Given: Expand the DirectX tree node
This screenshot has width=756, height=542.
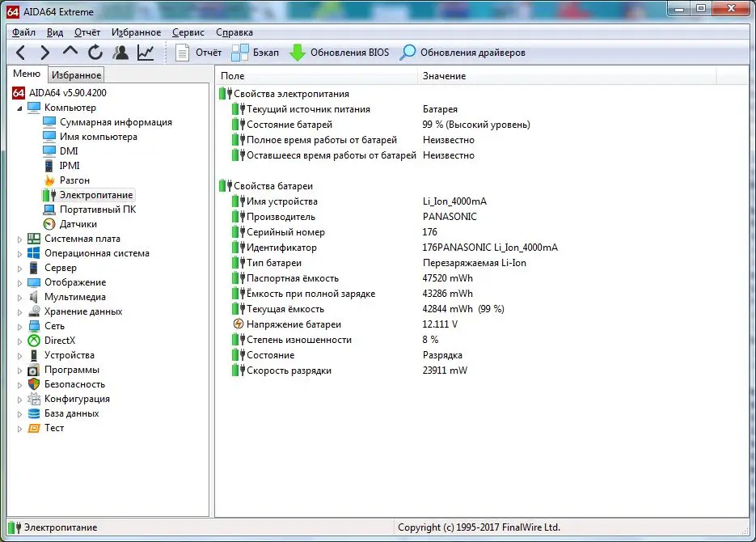Looking at the screenshot, I should click(x=19, y=341).
